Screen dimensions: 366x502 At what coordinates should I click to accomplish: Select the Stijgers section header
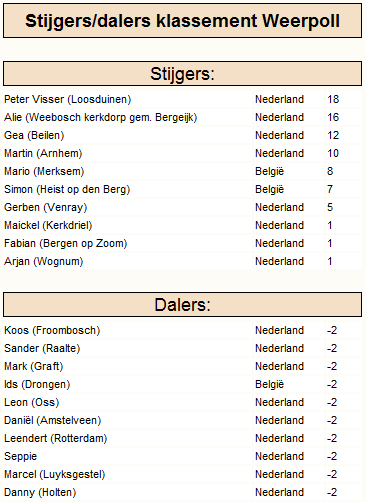(182, 73)
